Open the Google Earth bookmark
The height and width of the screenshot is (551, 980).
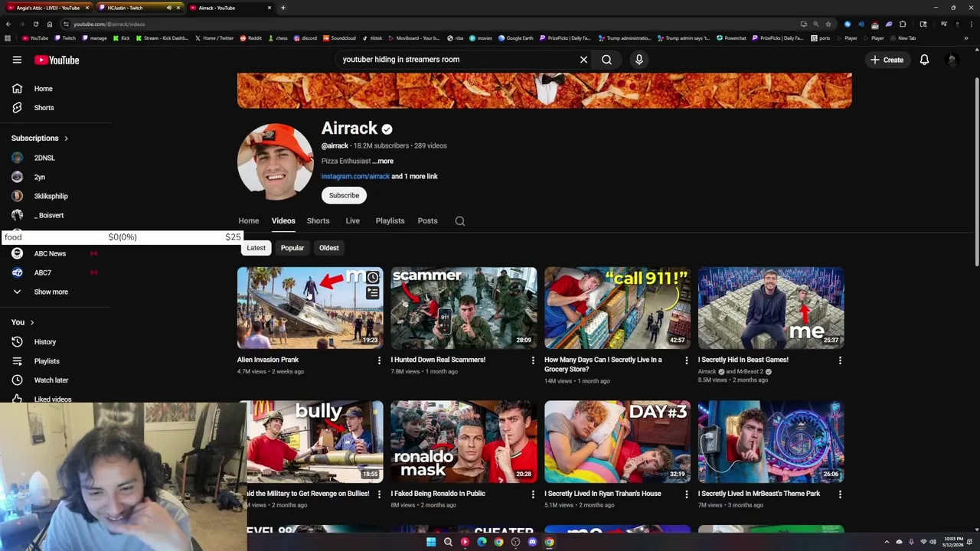pos(515,37)
